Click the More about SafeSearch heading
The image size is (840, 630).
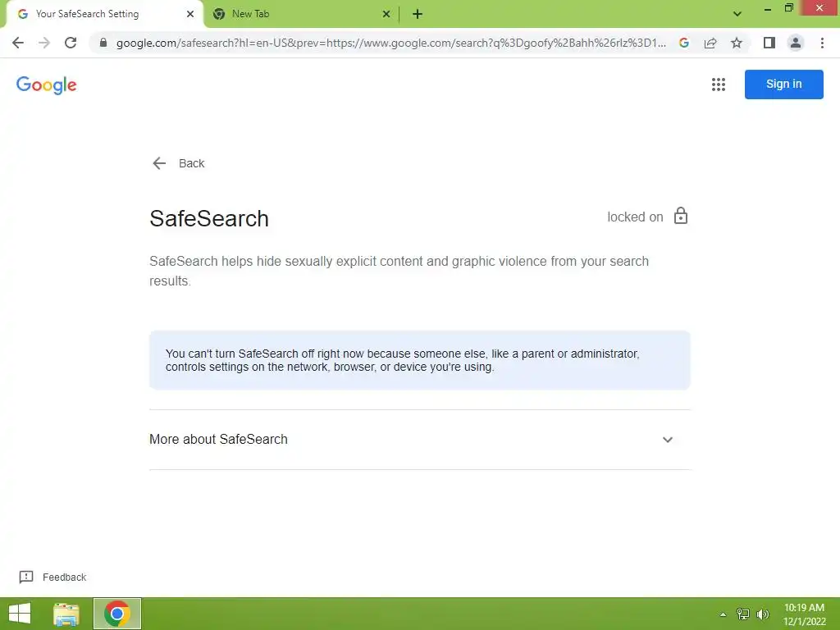pos(218,440)
